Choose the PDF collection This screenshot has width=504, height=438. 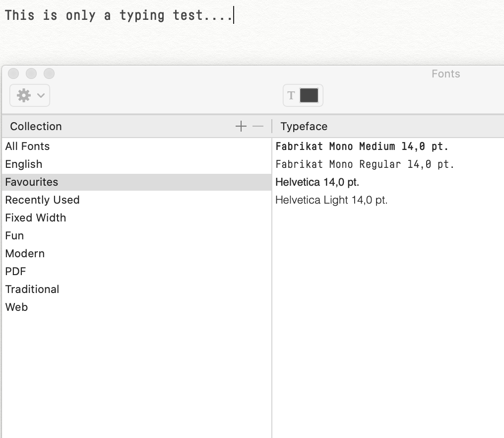[16, 272]
